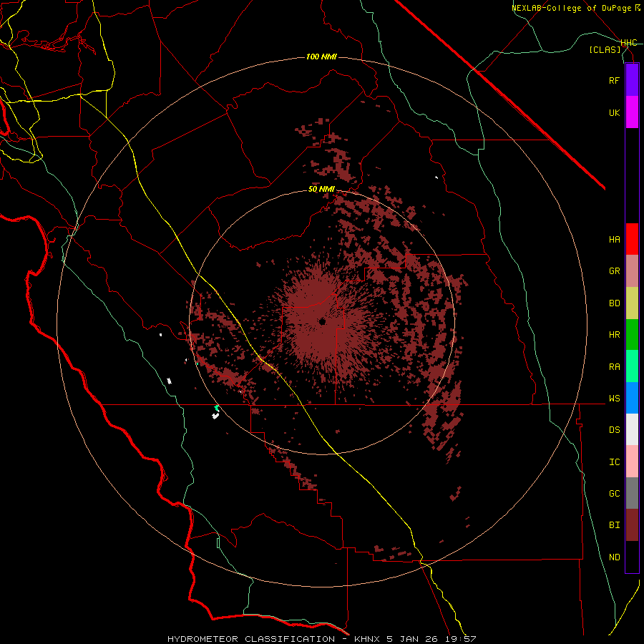The image size is (644, 644).
Task: Click the '100 NMI' range ring label
Action: pyautogui.click(x=321, y=57)
